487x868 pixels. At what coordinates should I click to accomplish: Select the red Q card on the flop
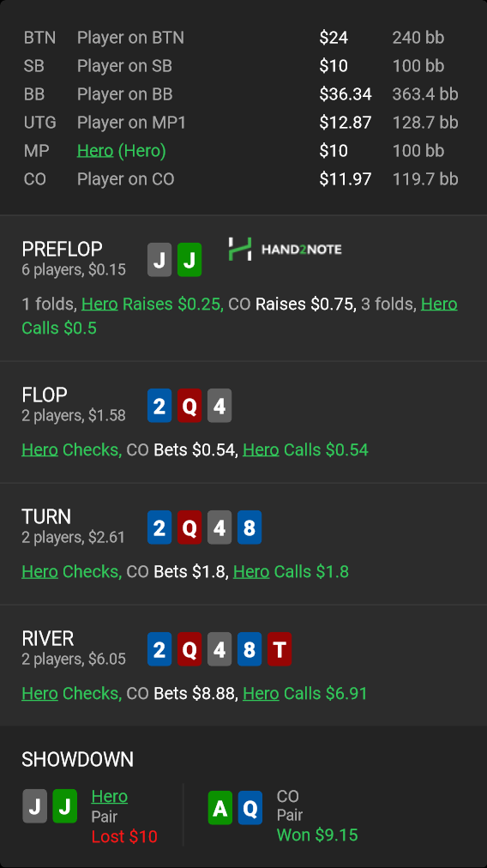(189, 406)
